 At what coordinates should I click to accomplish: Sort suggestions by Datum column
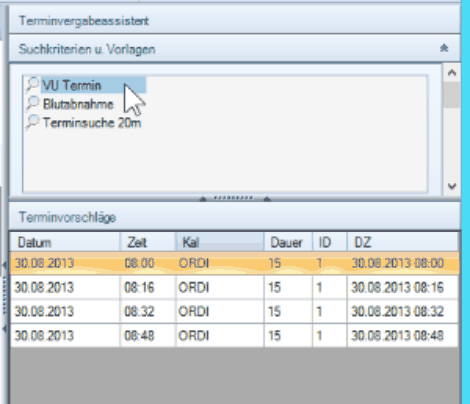pyautogui.click(x=65, y=242)
